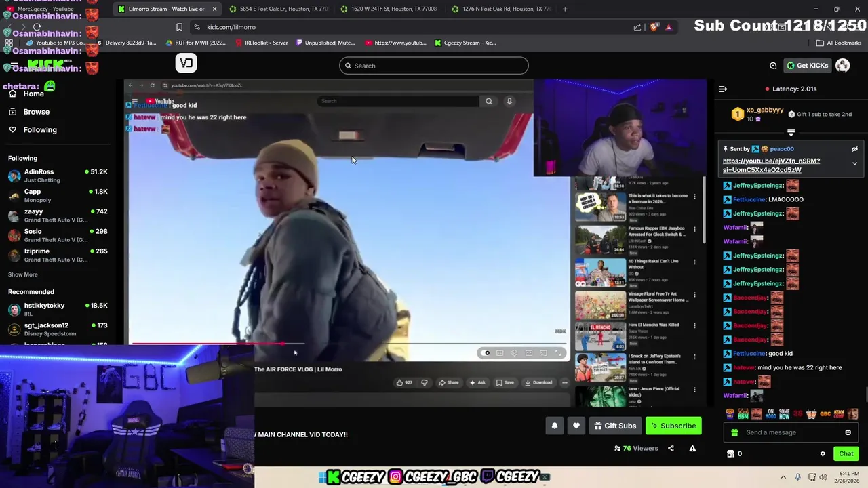
Task: Click YouTube voice search microphone in stream
Action: click(x=509, y=101)
